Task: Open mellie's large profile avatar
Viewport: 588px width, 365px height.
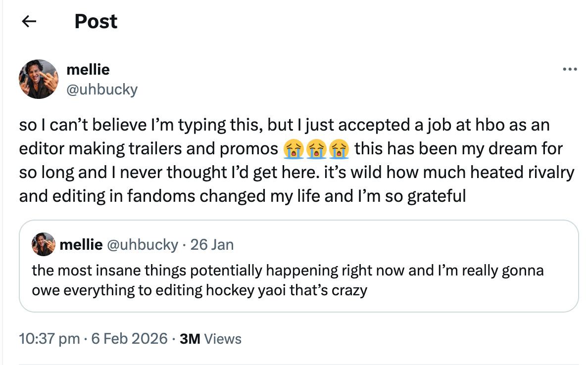Action: pos(39,79)
